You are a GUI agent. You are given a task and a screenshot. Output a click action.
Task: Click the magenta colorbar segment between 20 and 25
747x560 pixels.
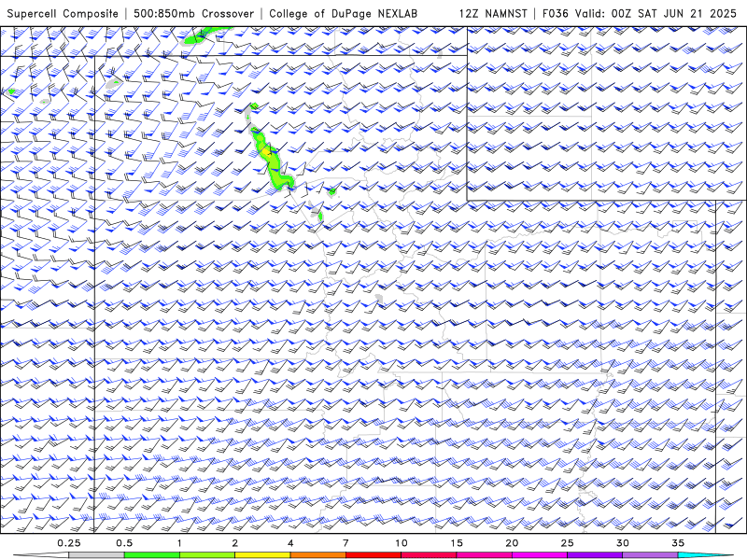pos(540,555)
